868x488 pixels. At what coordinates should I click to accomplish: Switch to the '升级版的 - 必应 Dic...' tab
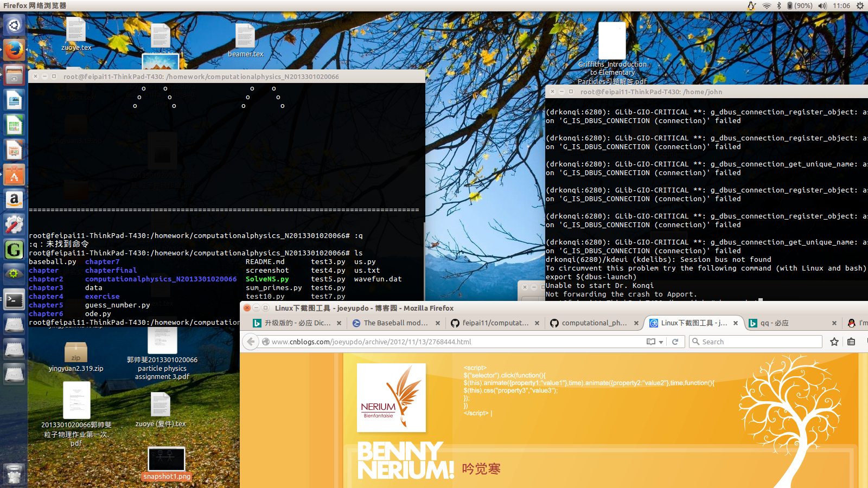pos(297,323)
